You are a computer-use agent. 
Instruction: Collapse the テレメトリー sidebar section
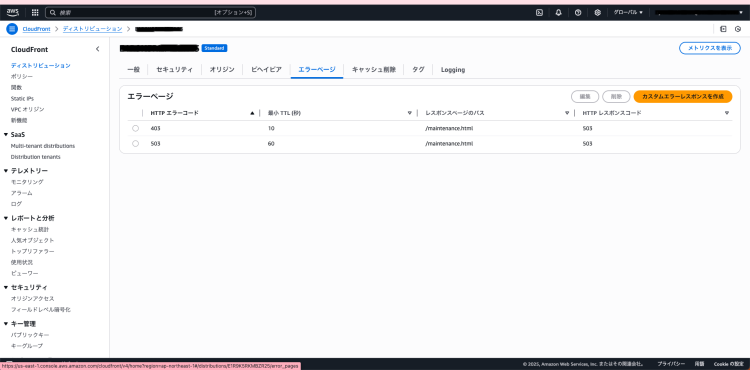click(x=6, y=171)
